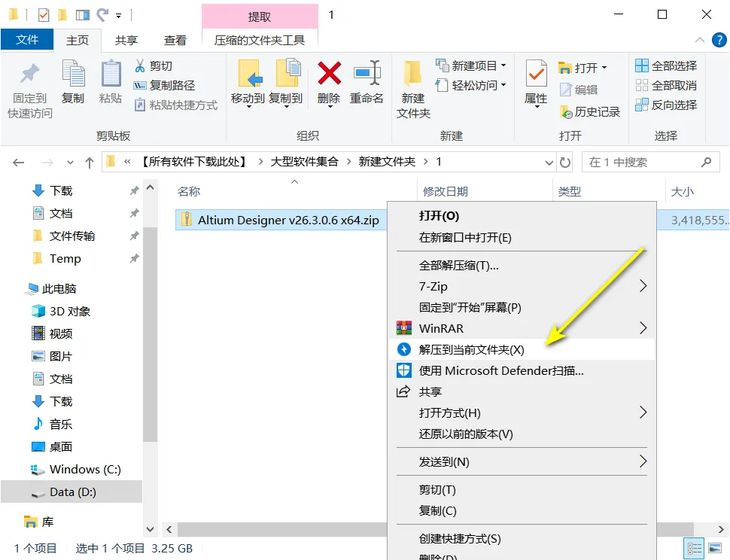Switch to the 共享 tab
The image size is (730, 560).
point(126,40)
